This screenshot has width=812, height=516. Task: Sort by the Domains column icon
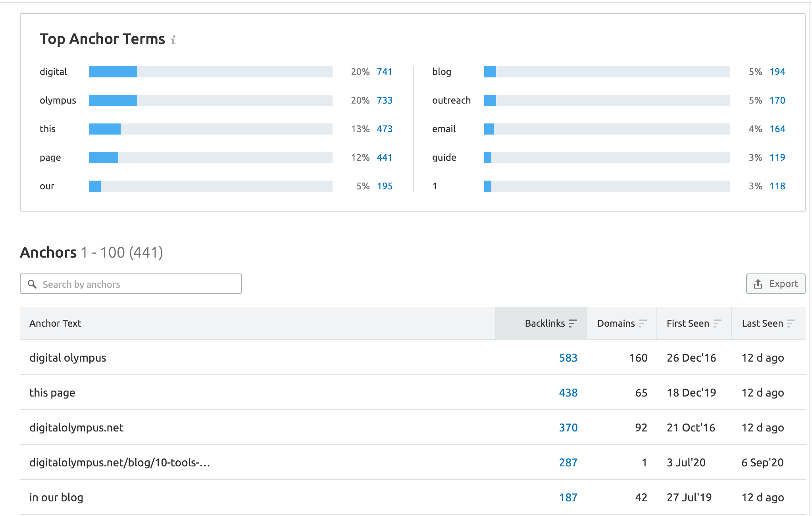point(643,323)
